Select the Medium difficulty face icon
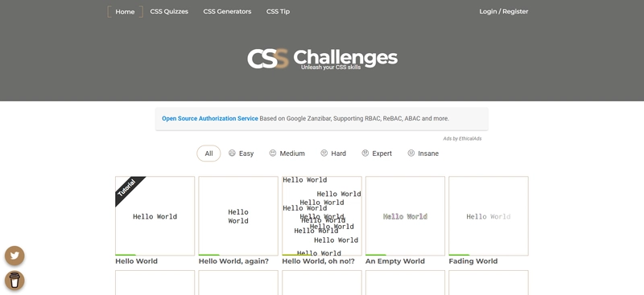Viewport: 644px width, 295px height. click(x=273, y=153)
